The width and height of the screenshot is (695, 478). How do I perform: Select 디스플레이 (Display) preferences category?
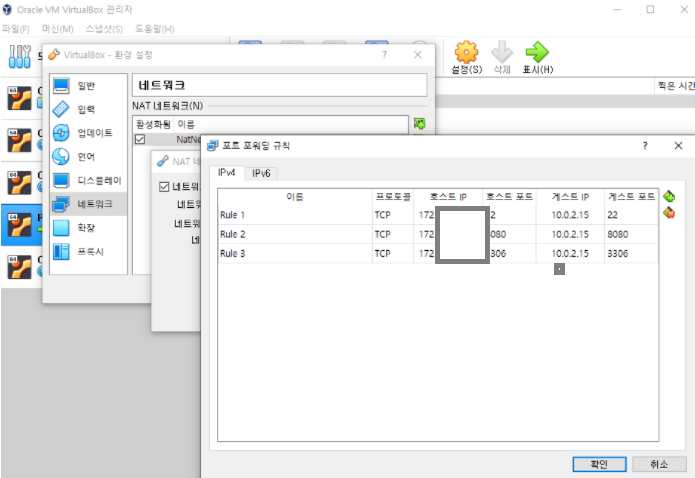89,180
